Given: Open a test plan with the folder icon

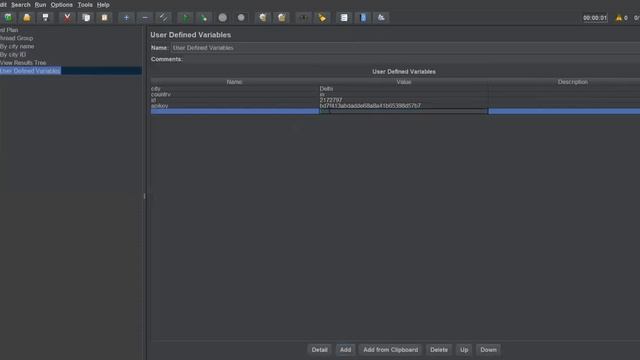Looking at the screenshot, I should click(27, 18).
